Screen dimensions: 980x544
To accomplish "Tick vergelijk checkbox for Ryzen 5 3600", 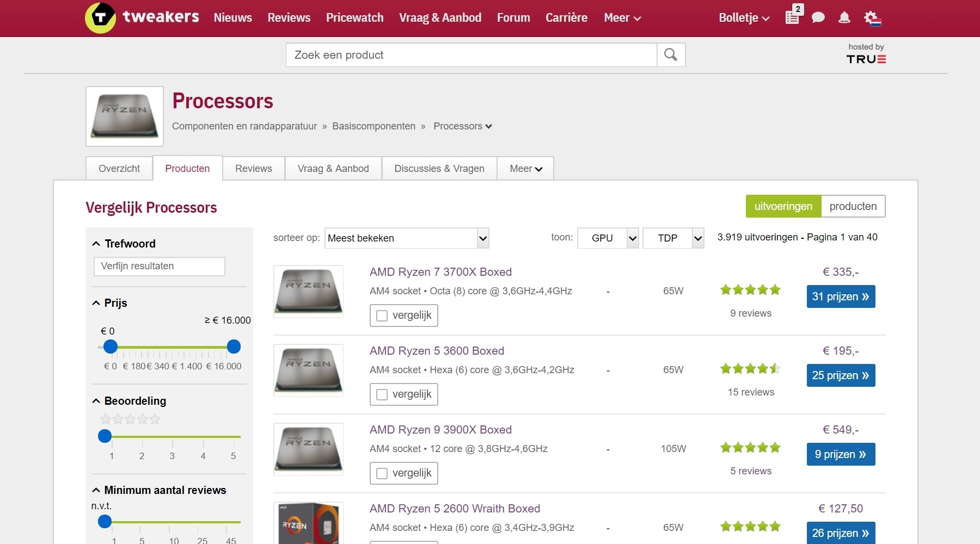I will (x=382, y=394).
